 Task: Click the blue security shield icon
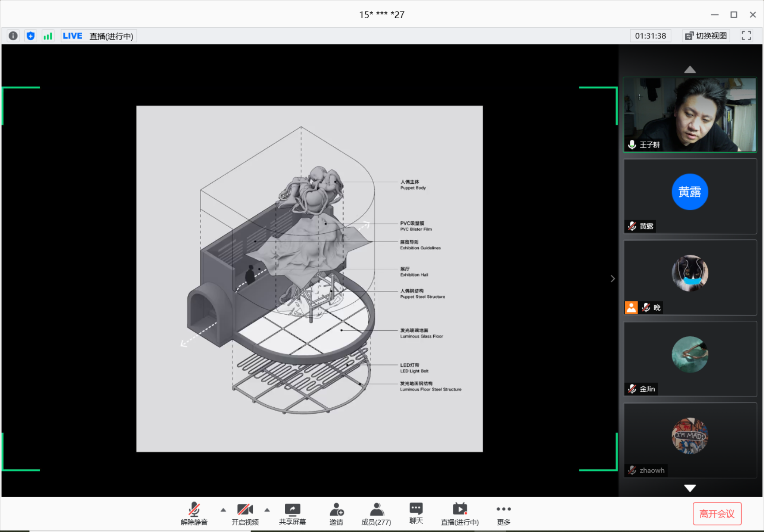click(x=31, y=36)
